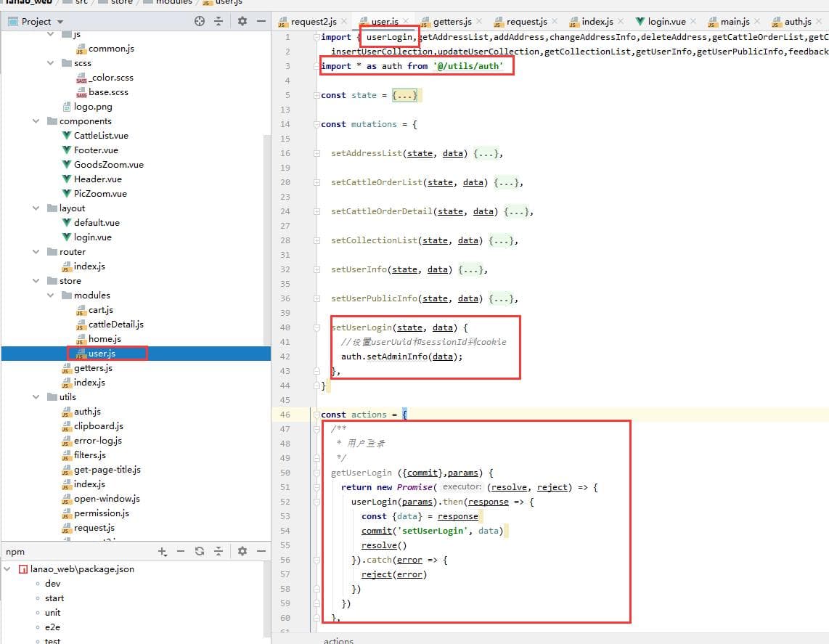The image size is (829, 644).
Task: Collapse the utils folder
Action: [x=36, y=396]
